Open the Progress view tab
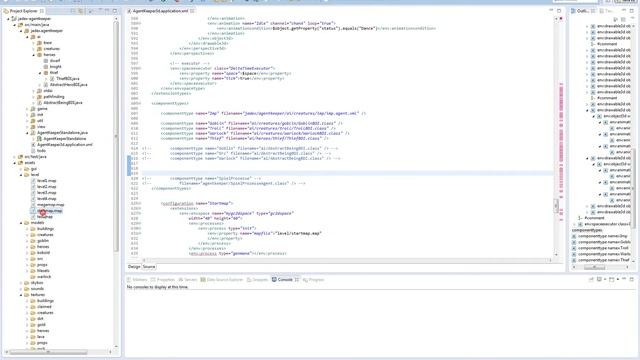 click(313, 280)
